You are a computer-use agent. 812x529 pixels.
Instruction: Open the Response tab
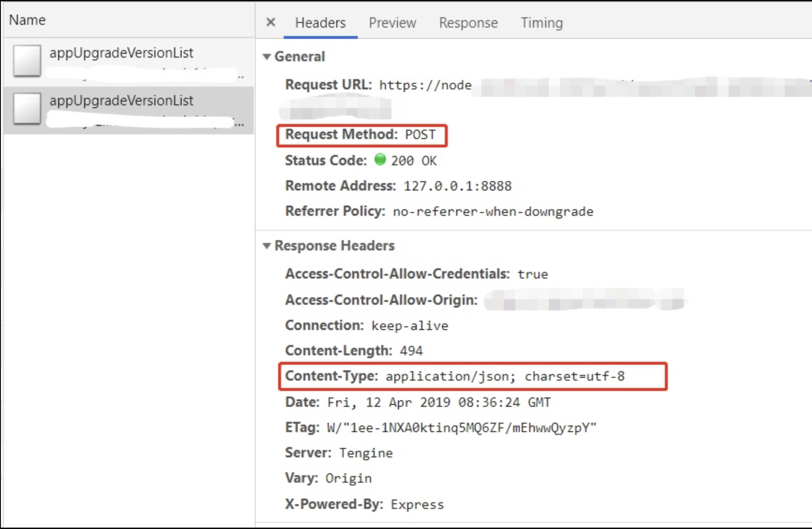tap(468, 22)
